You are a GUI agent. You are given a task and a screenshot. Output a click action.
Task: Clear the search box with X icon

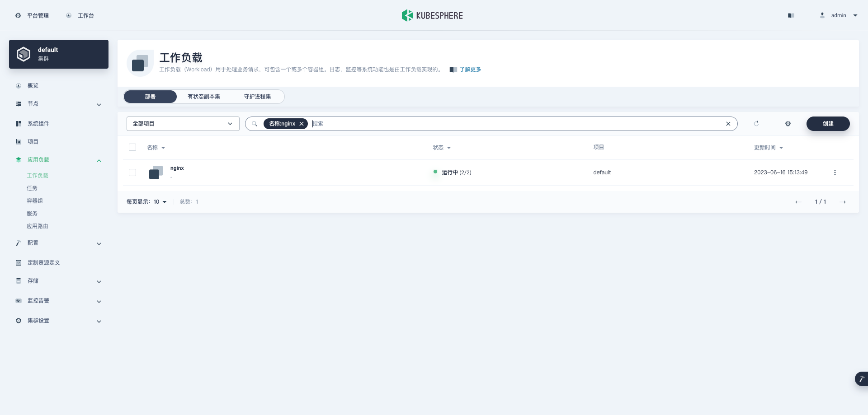728,124
